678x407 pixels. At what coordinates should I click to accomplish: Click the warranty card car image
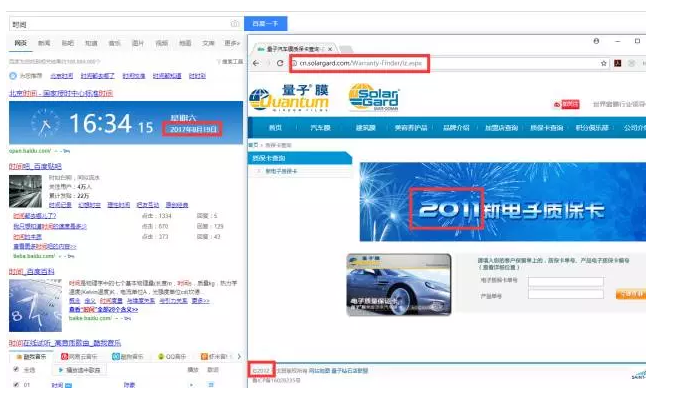coord(399,285)
